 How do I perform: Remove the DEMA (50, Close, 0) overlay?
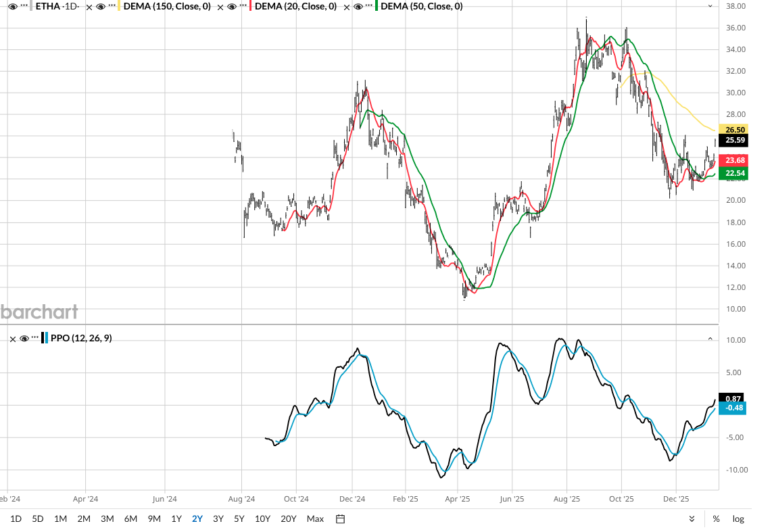345,6
